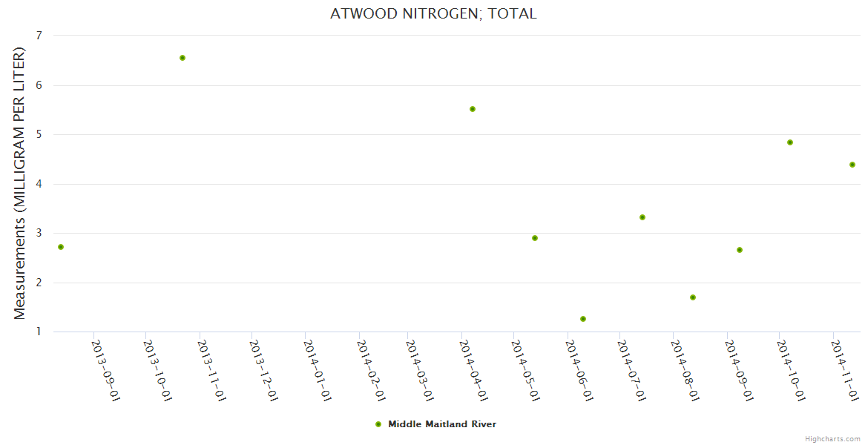Image resolution: width=868 pixels, height=445 pixels.
Task: Click the August 2014 data point near 1.7
Action: [693, 297]
